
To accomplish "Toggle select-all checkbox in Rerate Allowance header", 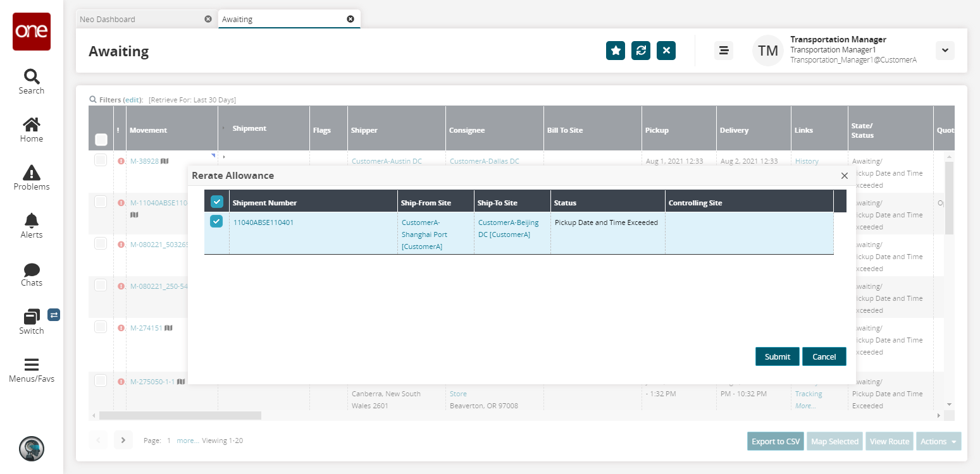I will (216, 202).
